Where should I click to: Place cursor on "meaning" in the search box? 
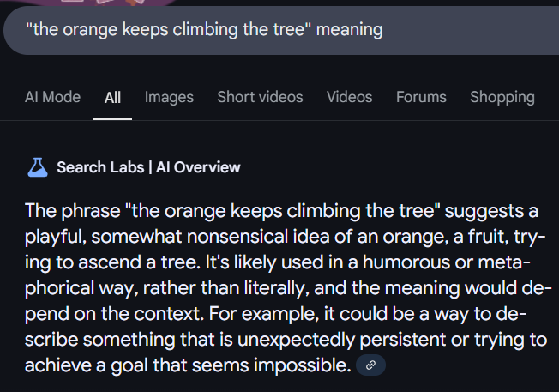(x=350, y=30)
